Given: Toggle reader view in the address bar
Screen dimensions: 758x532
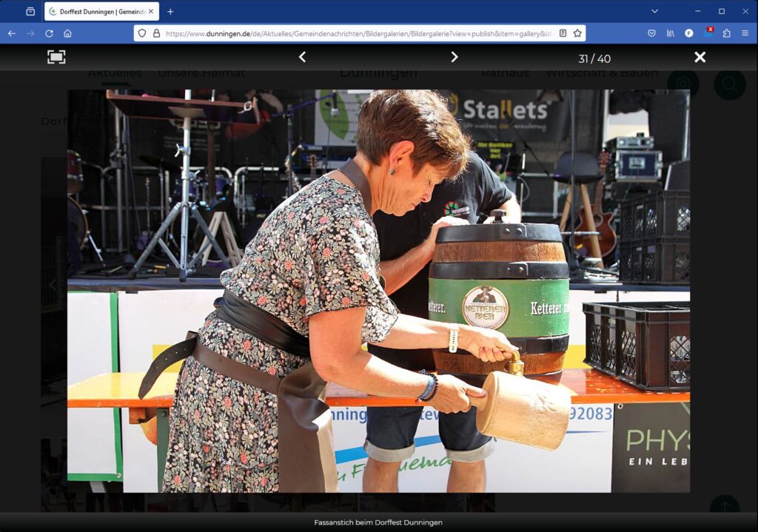Looking at the screenshot, I should coord(563,33).
